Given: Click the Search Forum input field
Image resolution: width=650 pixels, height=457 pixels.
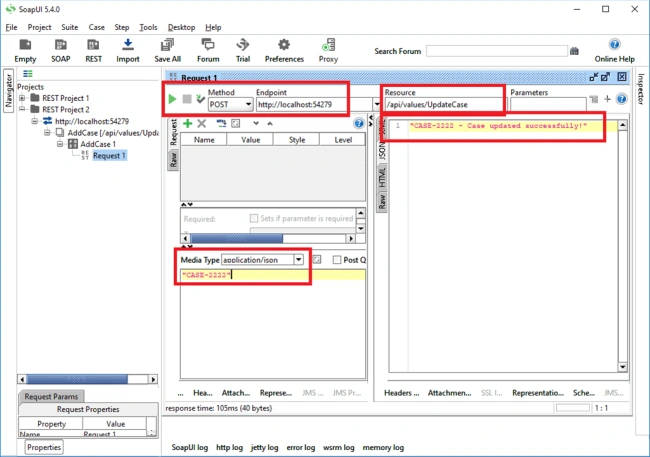Looking at the screenshot, I should click(496, 51).
